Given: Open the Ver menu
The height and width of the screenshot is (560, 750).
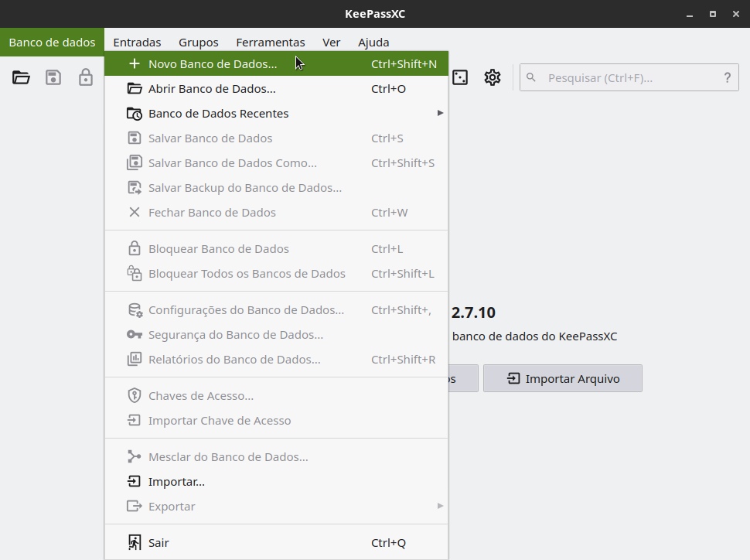Looking at the screenshot, I should [331, 42].
